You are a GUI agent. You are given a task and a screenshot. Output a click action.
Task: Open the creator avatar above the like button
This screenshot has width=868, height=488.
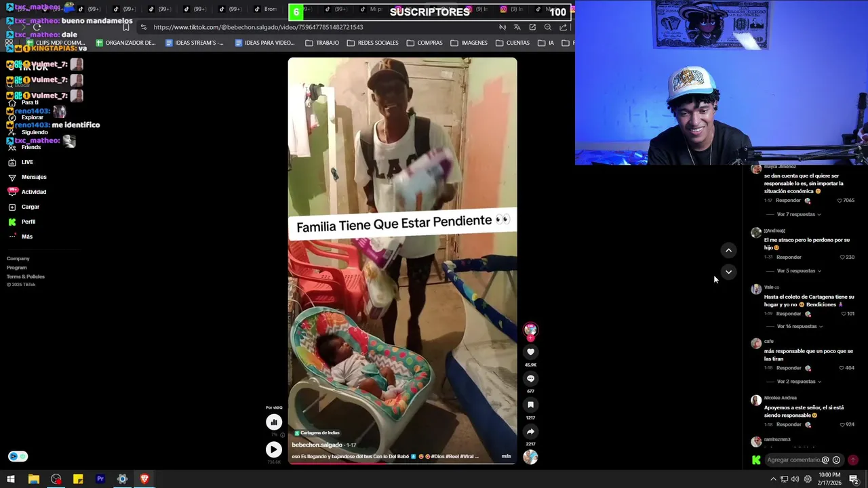point(530,329)
